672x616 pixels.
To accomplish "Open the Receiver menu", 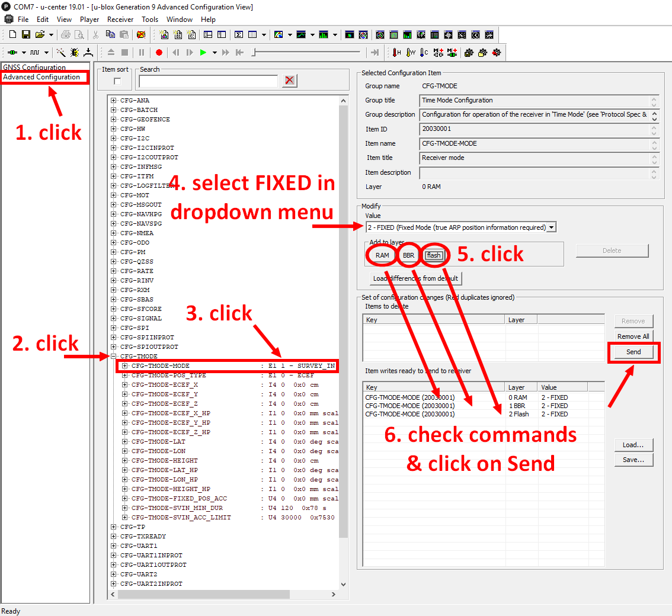I will (x=120, y=20).
